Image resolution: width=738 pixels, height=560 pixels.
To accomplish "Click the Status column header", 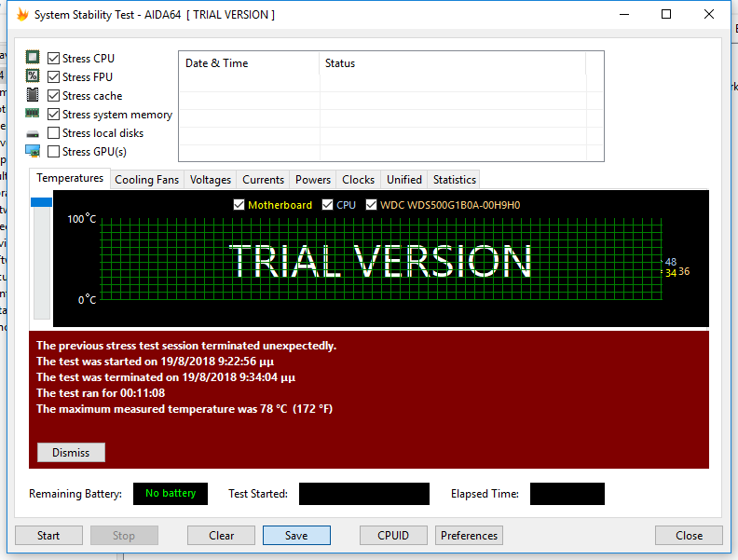I will (x=453, y=63).
